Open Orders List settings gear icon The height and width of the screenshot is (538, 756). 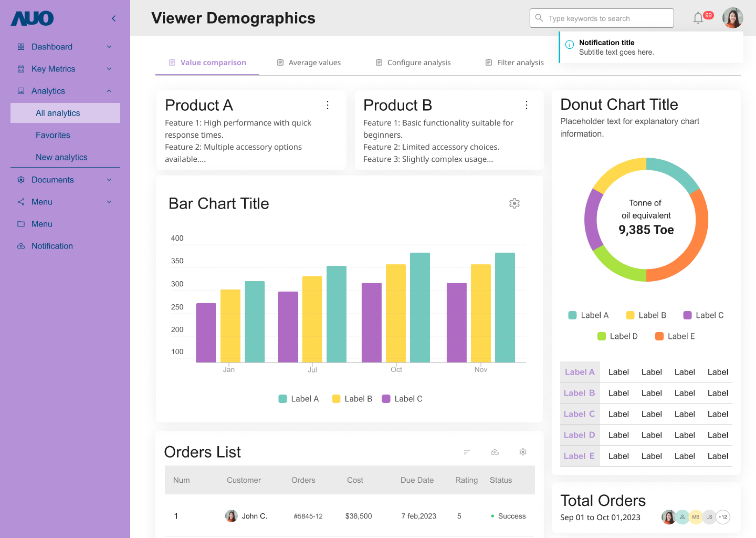click(x=523, y=452)
